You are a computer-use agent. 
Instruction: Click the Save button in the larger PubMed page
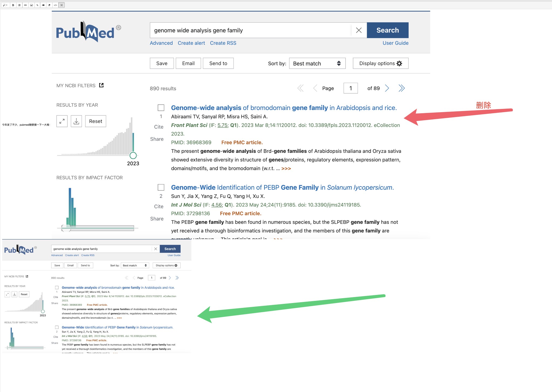click(x=162, y=63)
